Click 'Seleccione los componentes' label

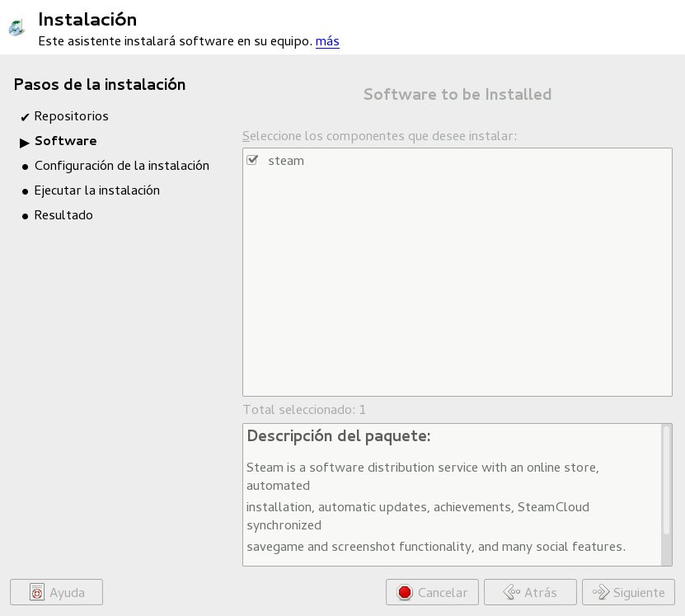pyautogui.click(x=380, y=136)
